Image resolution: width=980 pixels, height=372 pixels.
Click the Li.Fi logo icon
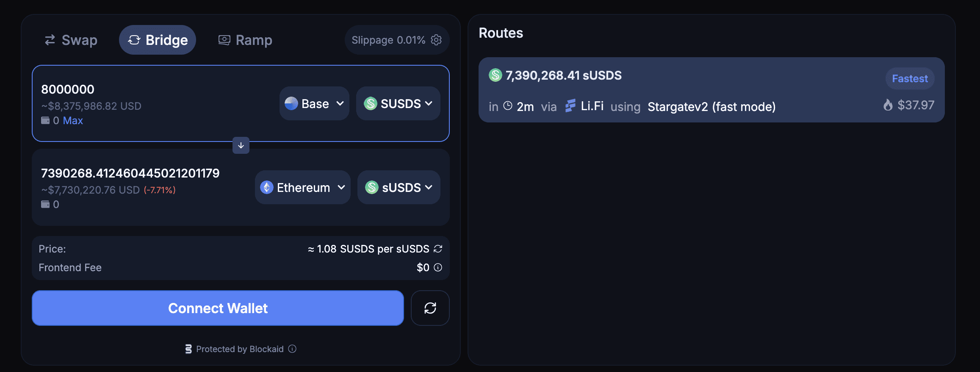(x=570, y=106)
